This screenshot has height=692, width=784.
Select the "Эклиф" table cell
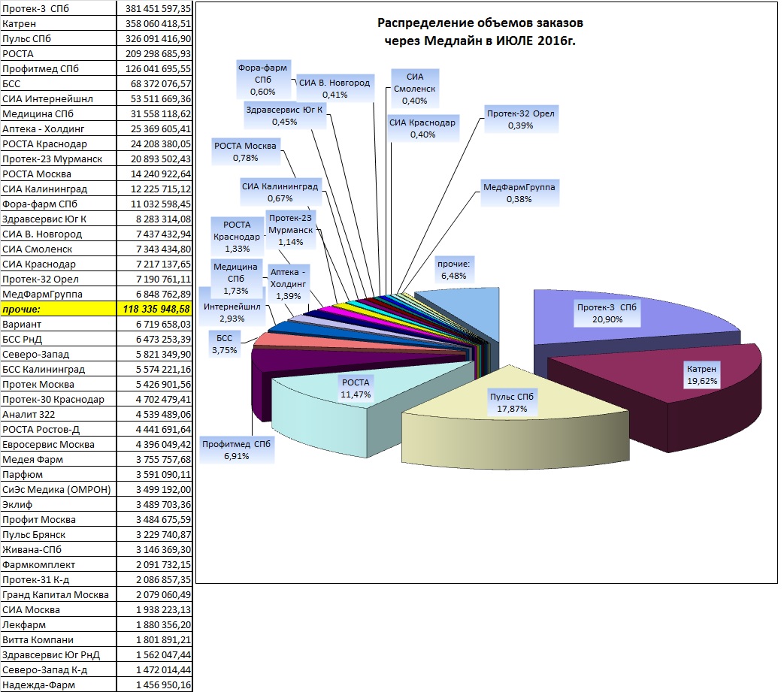coord(59,504)
